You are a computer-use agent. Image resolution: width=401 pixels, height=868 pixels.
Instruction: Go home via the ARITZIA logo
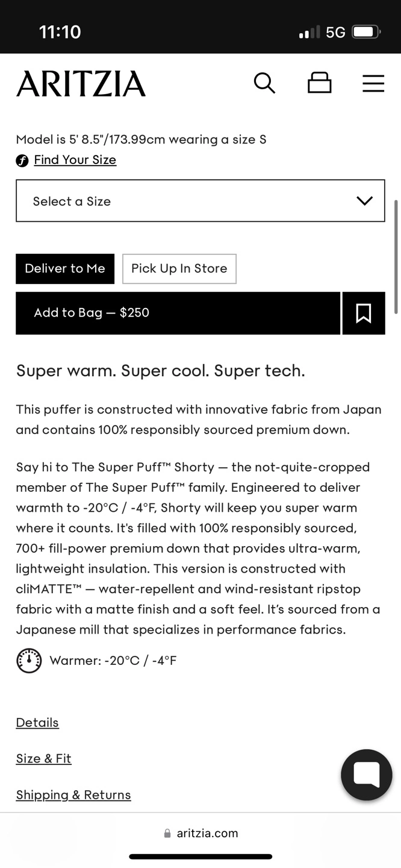(x=81, y=84)
